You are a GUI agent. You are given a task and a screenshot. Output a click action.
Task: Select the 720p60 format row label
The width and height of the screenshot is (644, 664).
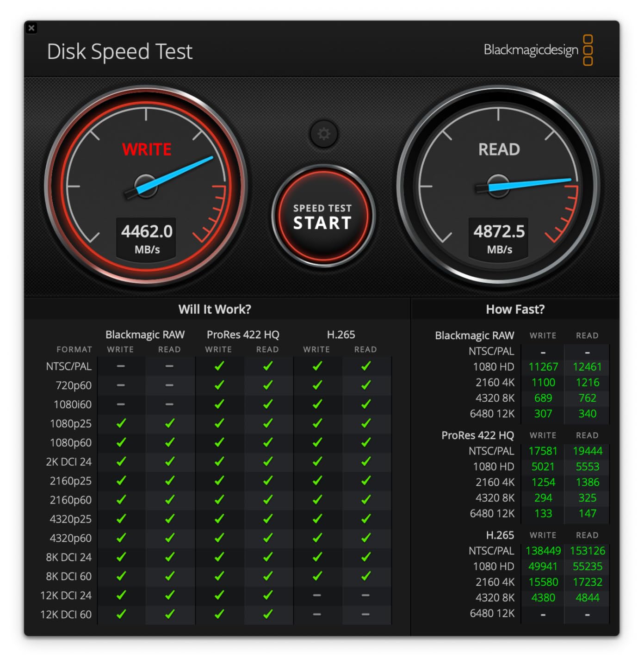click(74, 385)
